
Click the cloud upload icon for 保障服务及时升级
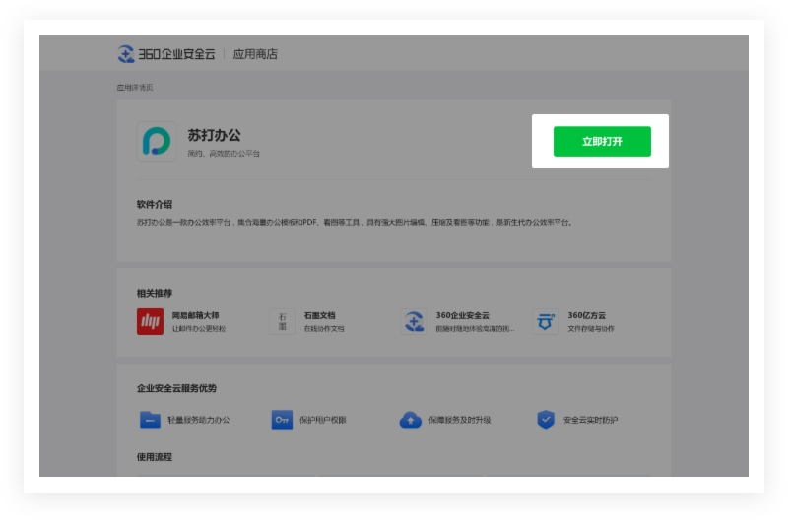pyautogui.click(x=411, y=420)
